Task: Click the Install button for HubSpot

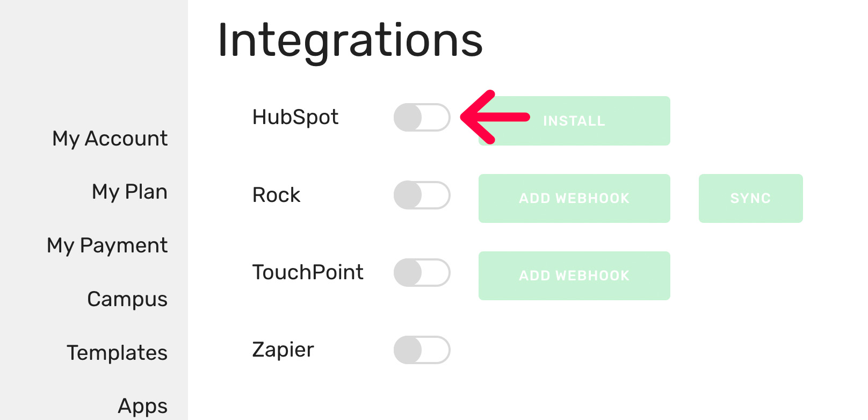Action: [574, 121]
